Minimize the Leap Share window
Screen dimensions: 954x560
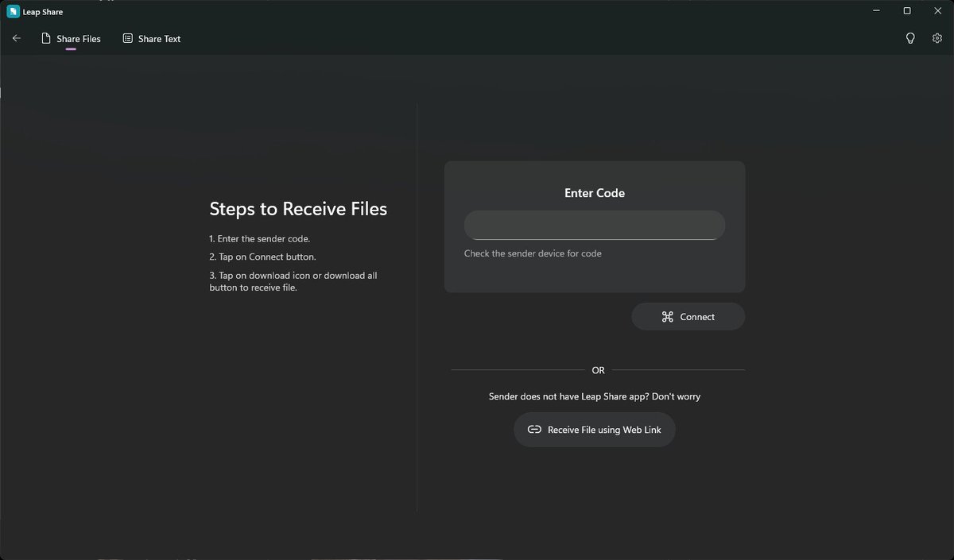click(878, 11)
